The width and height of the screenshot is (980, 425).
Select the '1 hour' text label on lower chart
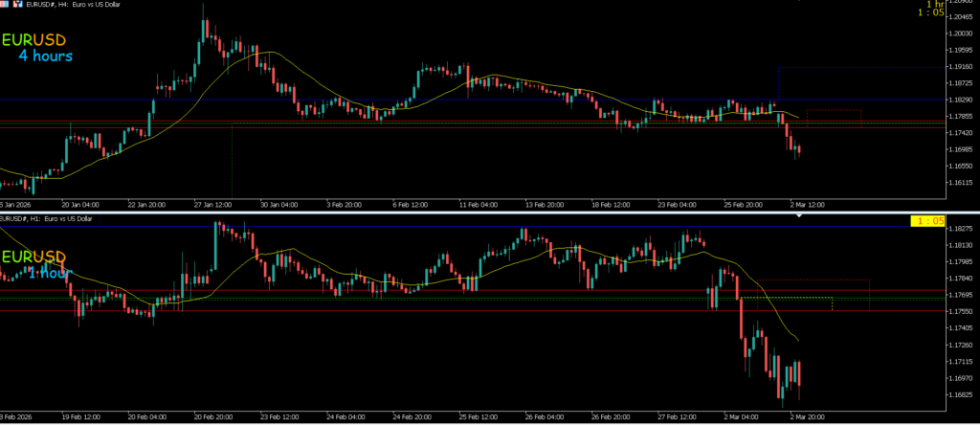click(x=49, y=273)
